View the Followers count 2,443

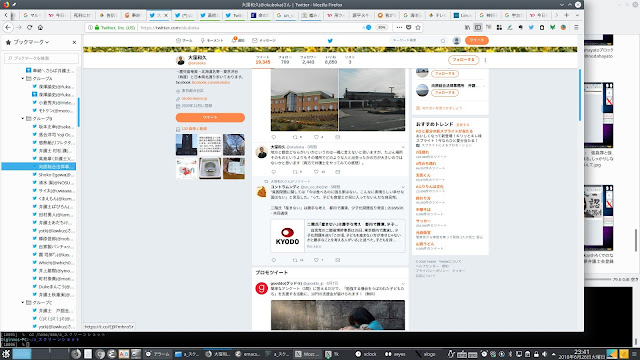pyautogui.click(x=308, y=60)
